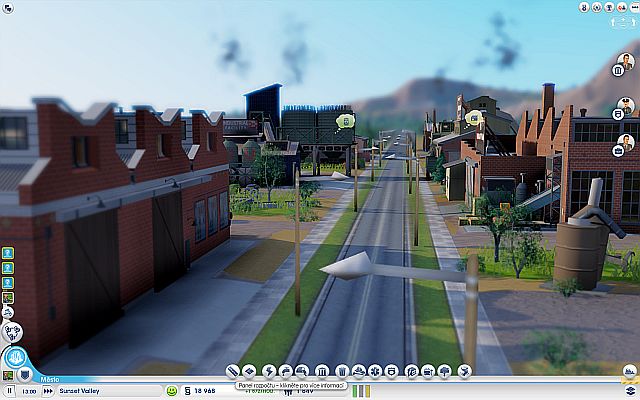The image size is (640, 400).
Task: Click the camera control arrows below top-right icons
Action: pos(624,22)
